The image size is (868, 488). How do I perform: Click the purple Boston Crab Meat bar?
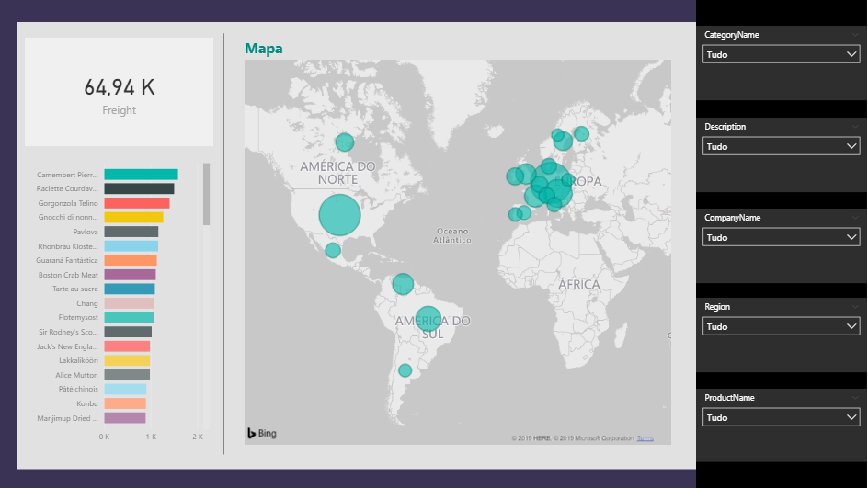coord(130,275)
